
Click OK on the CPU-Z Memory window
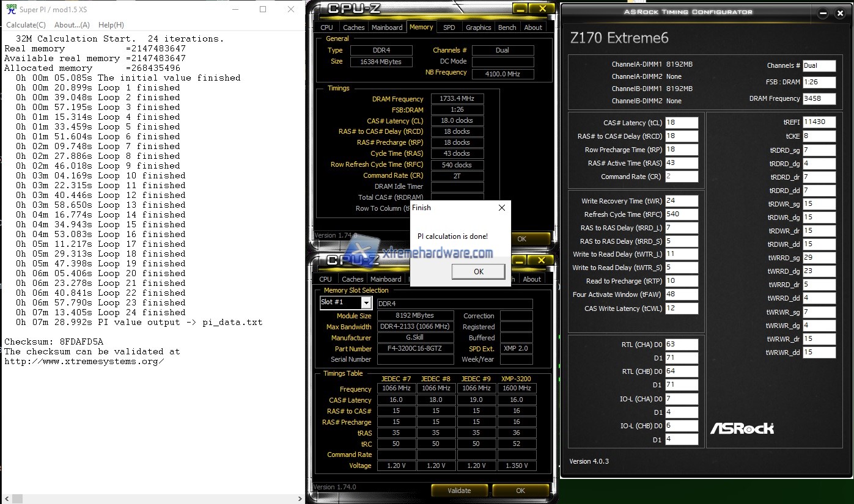(531, 239)
